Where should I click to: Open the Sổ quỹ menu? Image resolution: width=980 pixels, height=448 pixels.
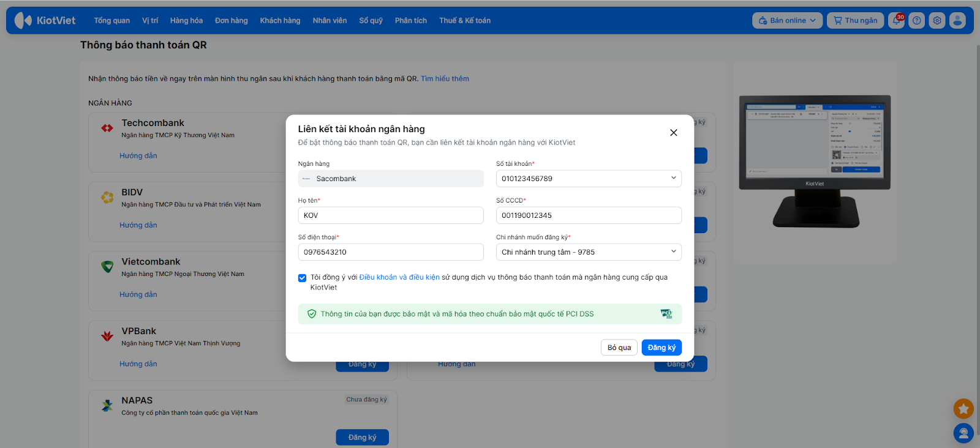tap(371, 20)
